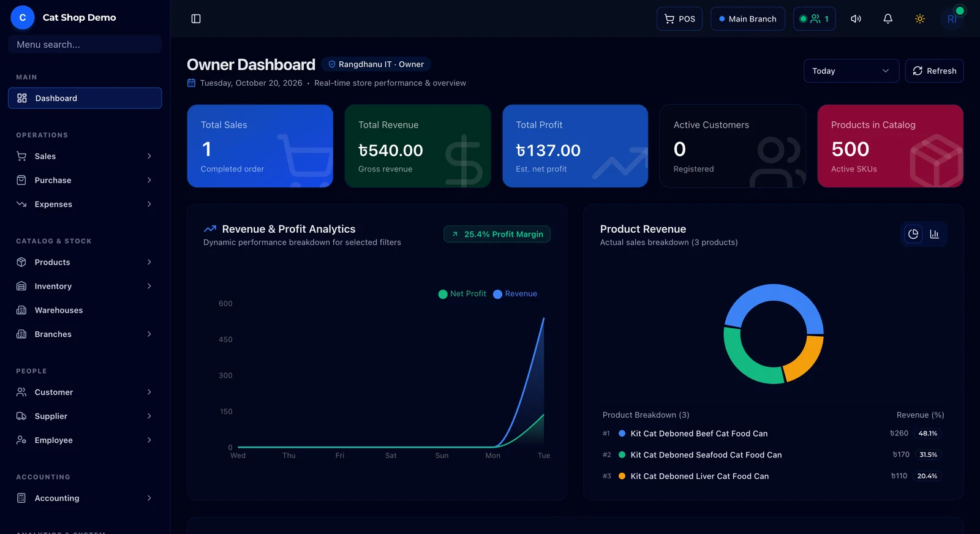
Task: Open the Warehouses menu item
Action: coord(85,310)
